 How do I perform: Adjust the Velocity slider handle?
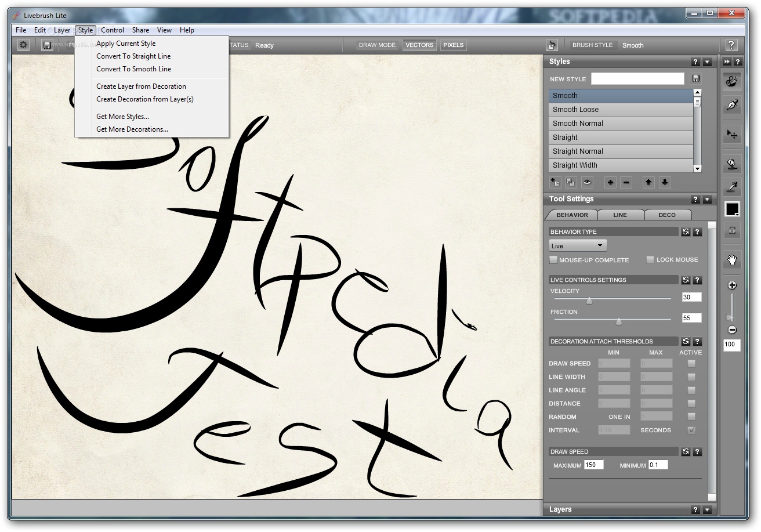tap(589, 301)
